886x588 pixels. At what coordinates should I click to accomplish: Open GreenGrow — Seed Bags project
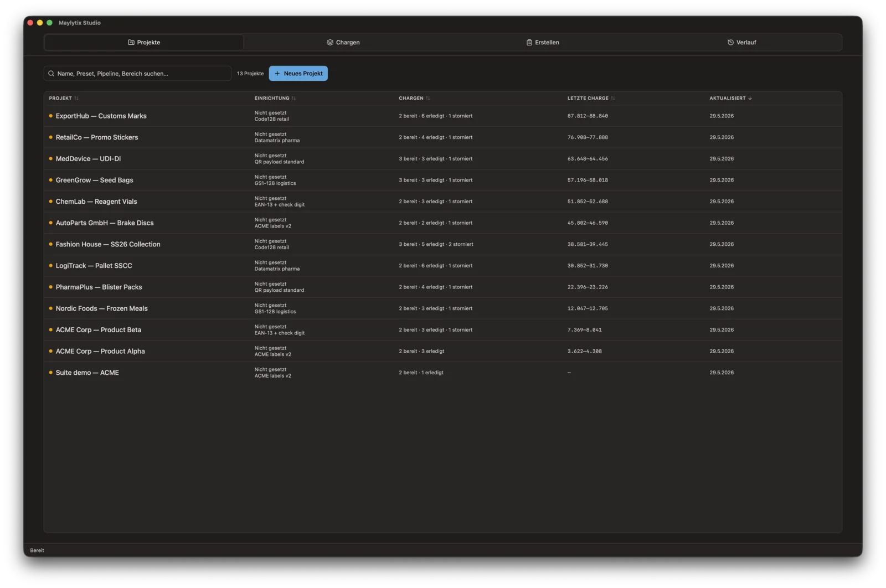click(x=443, y=180)
